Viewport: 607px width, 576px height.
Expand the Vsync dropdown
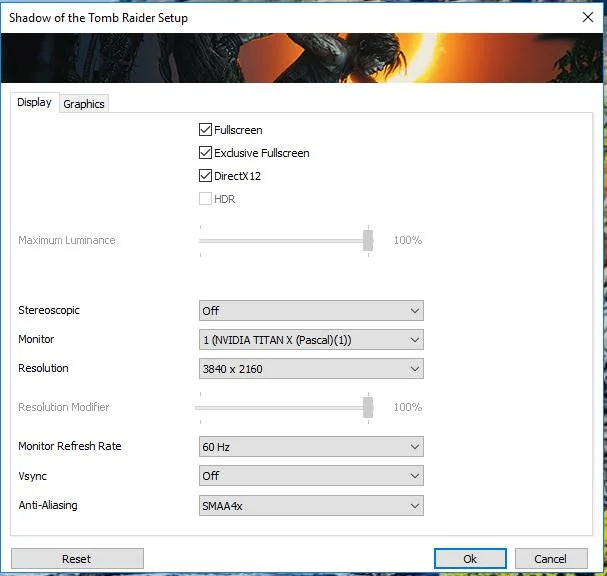pos(311,476)
